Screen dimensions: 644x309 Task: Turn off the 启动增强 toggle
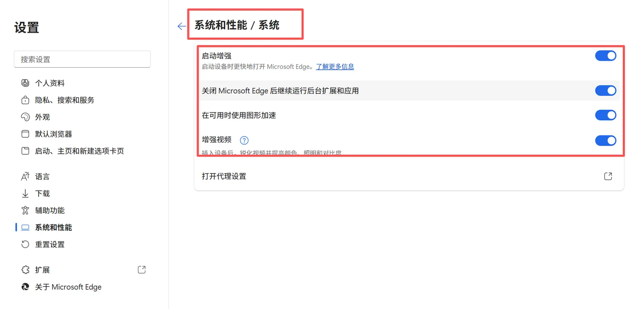pos(605,56)
